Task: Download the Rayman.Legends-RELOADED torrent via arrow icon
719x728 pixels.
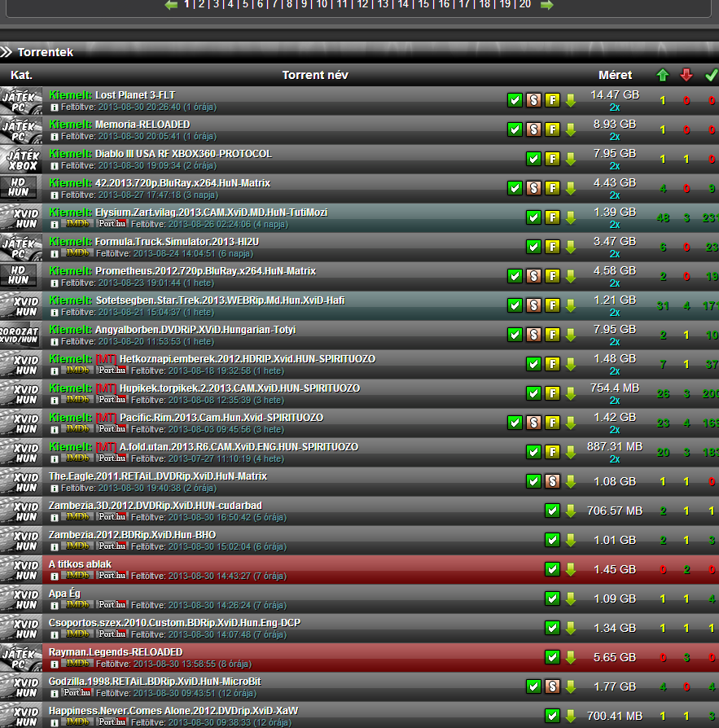Action: click(570, 657)
